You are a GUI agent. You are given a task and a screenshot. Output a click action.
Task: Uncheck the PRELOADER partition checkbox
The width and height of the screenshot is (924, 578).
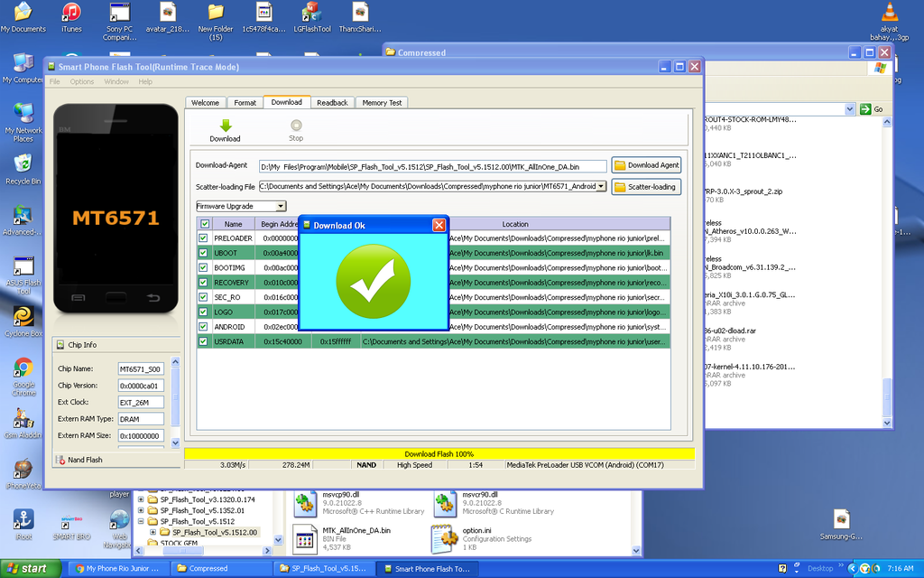pos(204,238)
